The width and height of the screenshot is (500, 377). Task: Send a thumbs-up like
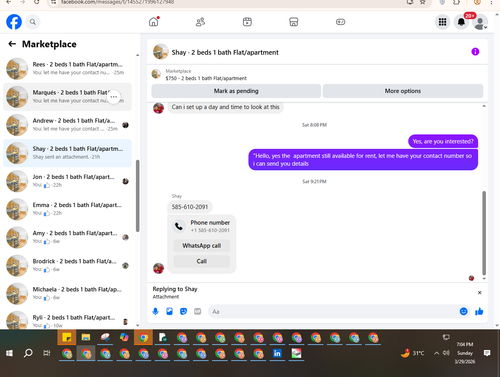479,311
